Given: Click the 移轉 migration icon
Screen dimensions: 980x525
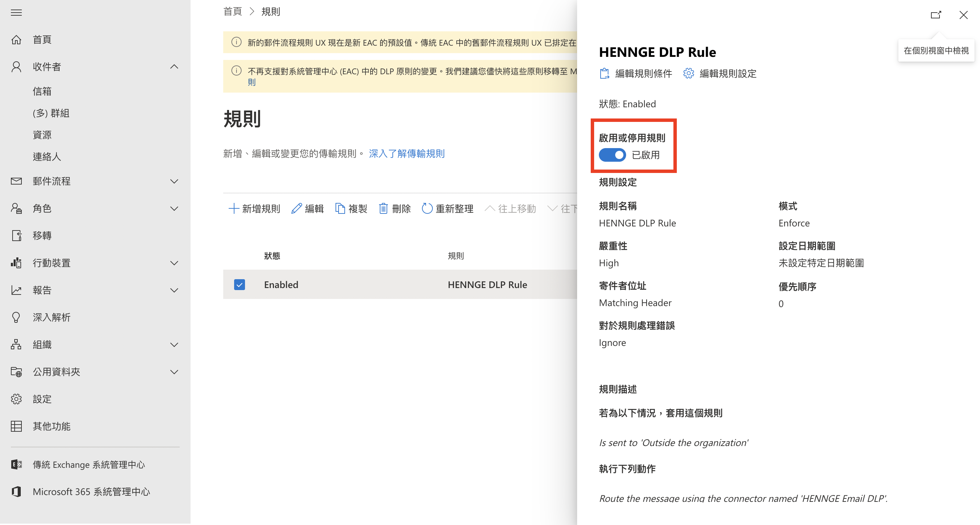Looking at the screenshot, I should (x=16, y=235).
